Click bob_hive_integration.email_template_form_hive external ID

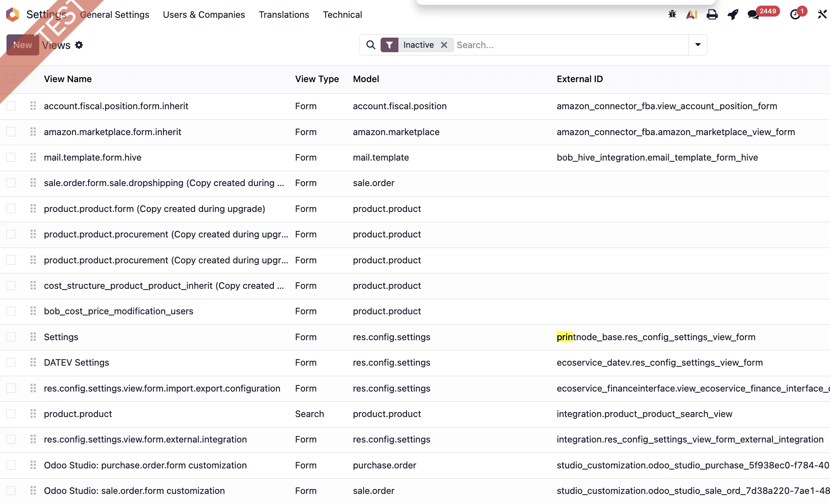pyautogui.click(x=657, y=157)
